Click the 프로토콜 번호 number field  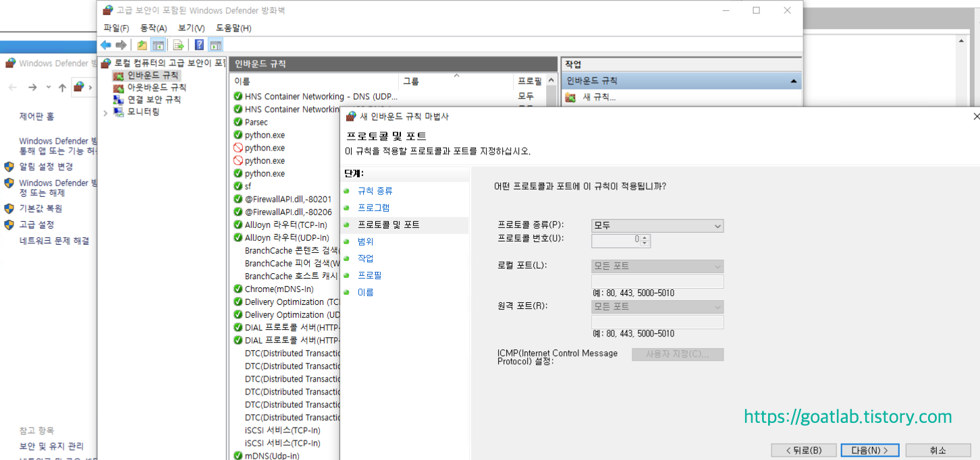pos(616,240)
